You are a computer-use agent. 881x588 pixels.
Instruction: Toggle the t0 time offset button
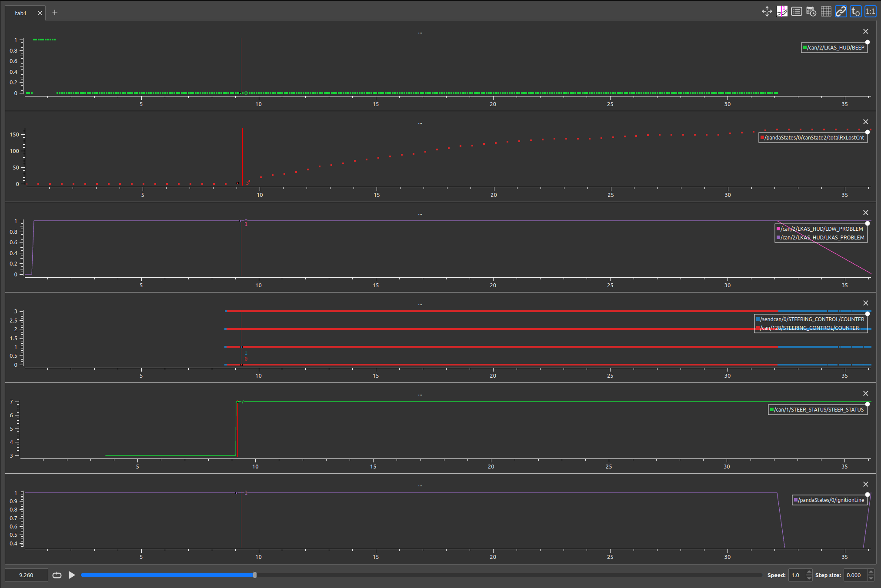point(856,12)
